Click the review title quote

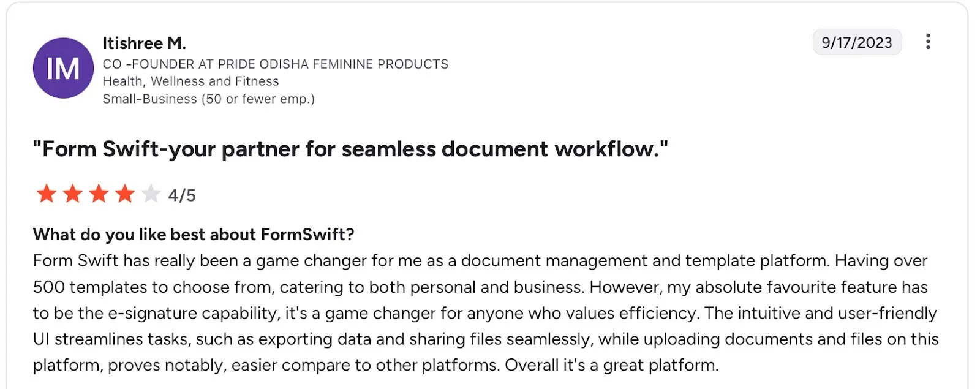(351, 148)
